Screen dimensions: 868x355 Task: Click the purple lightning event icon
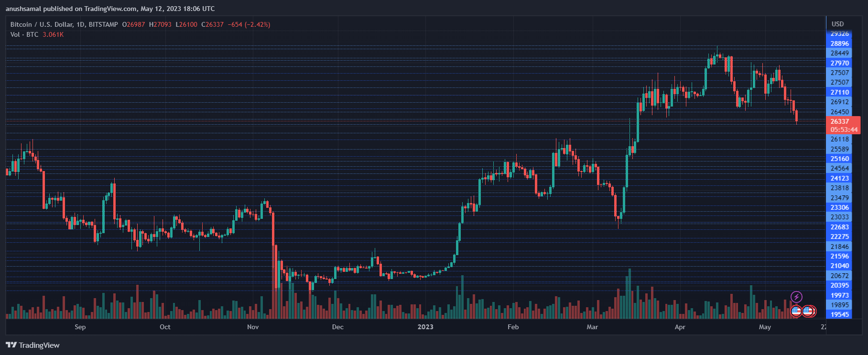point(796,297)
